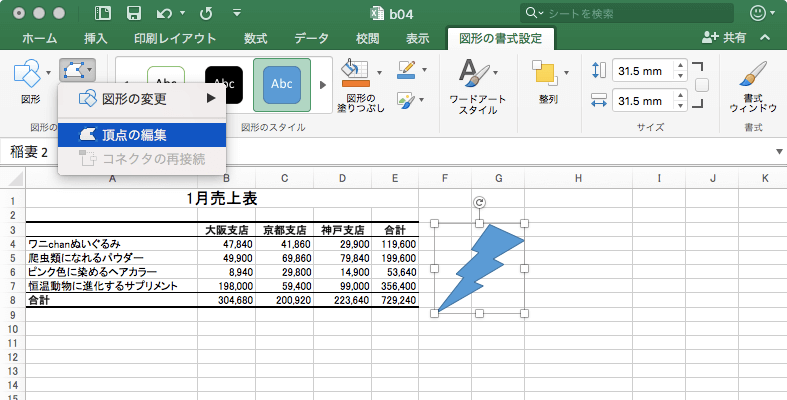The height and width of the screenshot is (400, 787).
Task: Select column H header
Action: pos(578,178)
